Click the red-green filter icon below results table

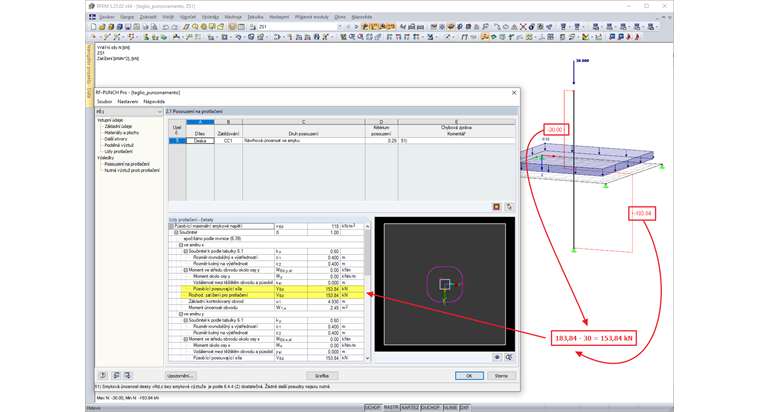point(497,207)
